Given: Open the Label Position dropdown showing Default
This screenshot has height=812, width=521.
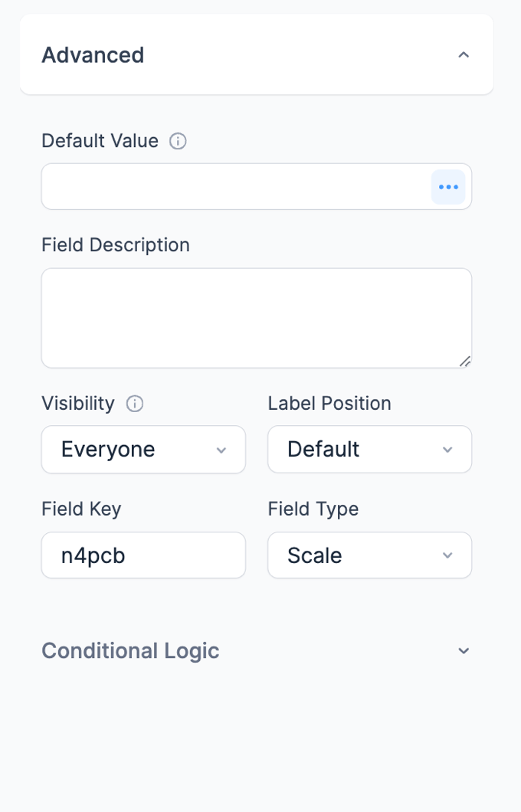Looking at the screenshot, I should tap(369, 450).
